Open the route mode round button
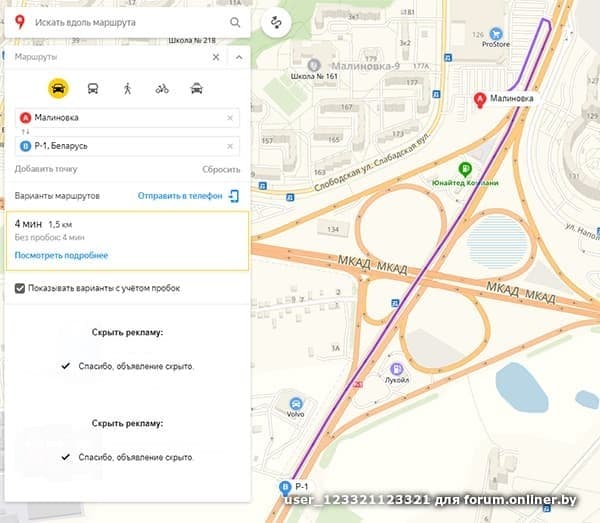The height and width of the screenshot is (523, 600). coord(276,22)
